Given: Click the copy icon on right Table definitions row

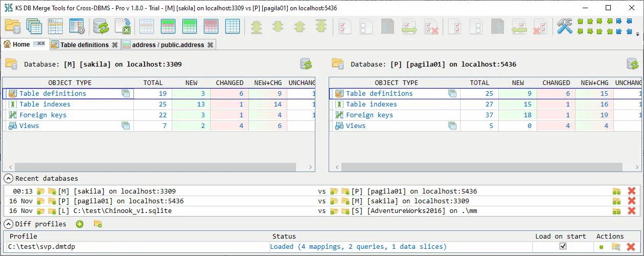Looking at the screenshot, I should point(452,93).
